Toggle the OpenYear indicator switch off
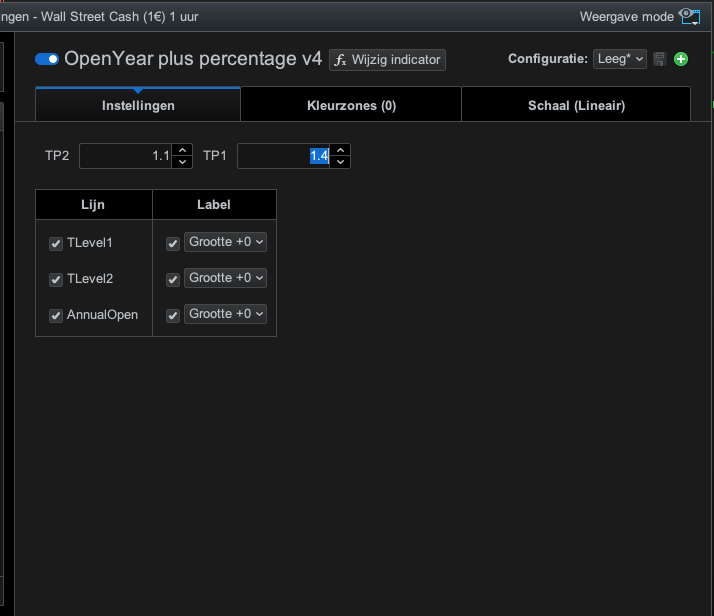Screen dimensions: 714x616 coord(47,59)
